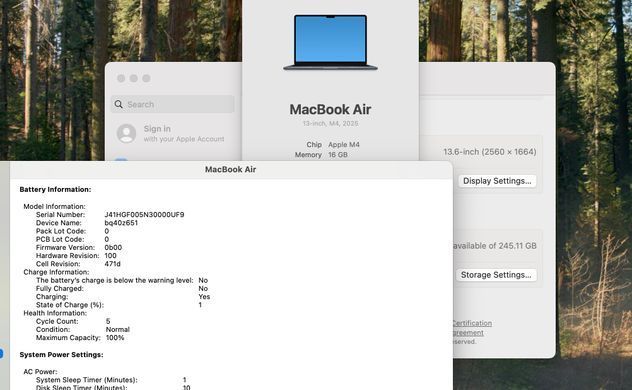Click the 'Device Name:' label
This screenshot has width=632, height=390.
point(58,223)
